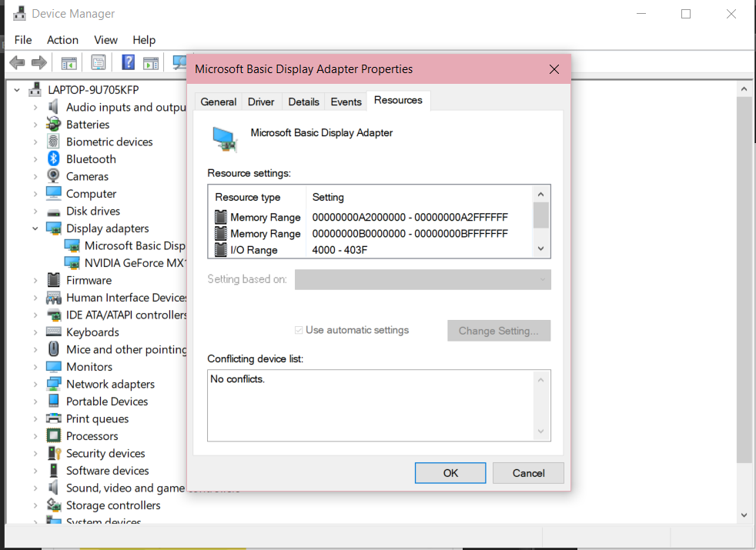Open the Action menu
This screenshot has height=550, width=756.
coord(62,40)
